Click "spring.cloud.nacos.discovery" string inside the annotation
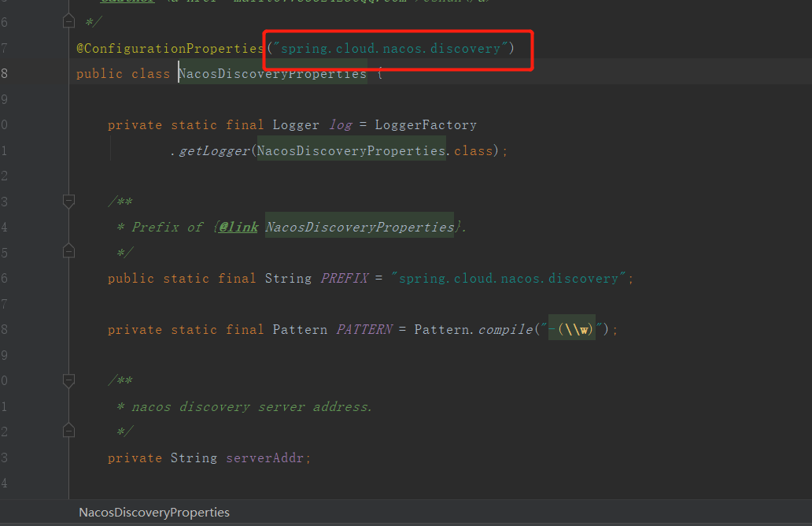 click(x=391, y=49)
